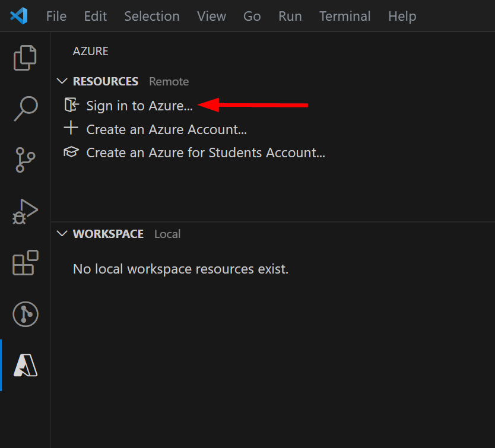Select the Azure activity bar icon

click(26, 366)
